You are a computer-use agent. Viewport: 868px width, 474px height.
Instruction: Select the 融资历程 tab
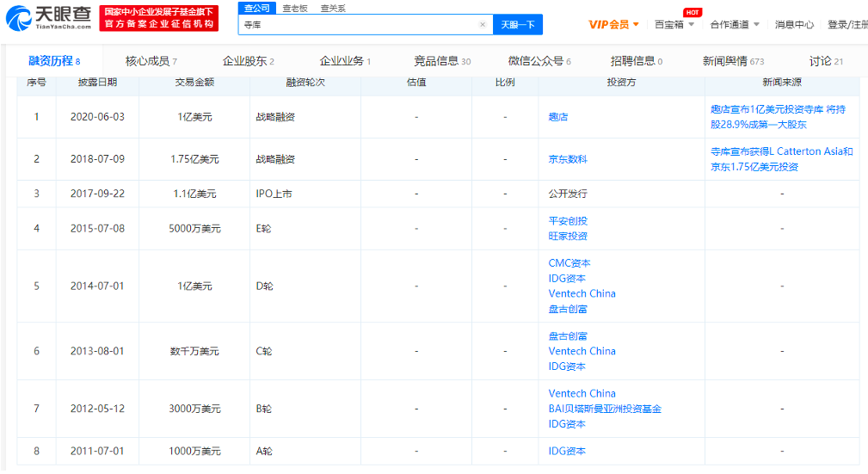(x=54, y=61)
